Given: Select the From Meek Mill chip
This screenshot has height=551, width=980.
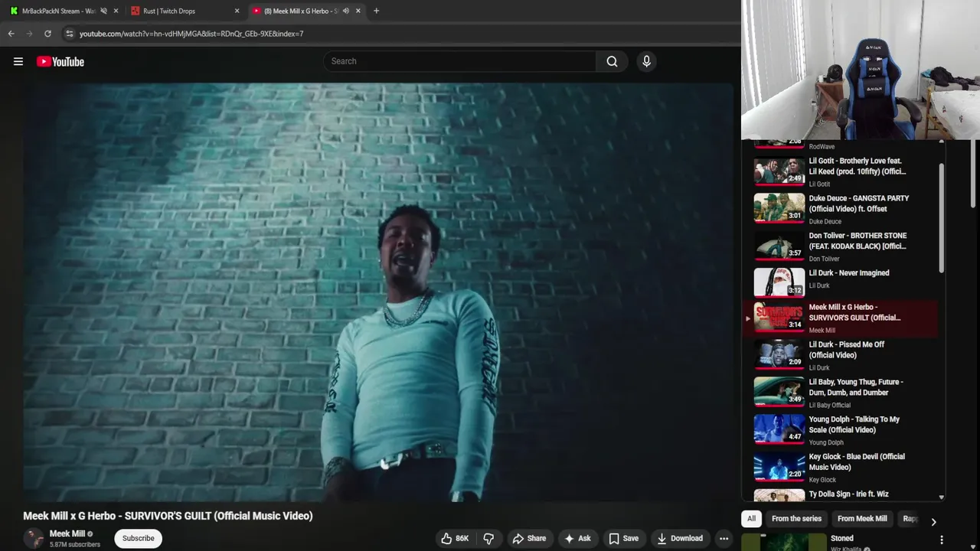Looking at the screenshot, I should (862, 519).
